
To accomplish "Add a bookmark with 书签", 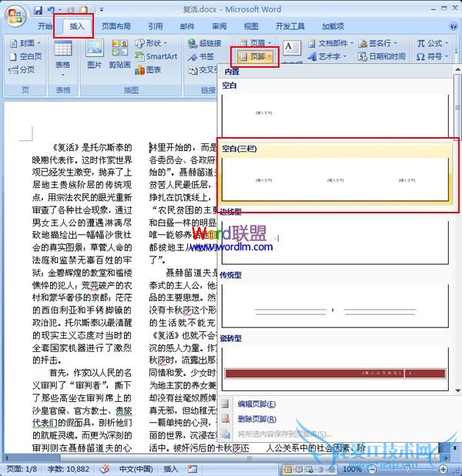I will coord(201,57).
